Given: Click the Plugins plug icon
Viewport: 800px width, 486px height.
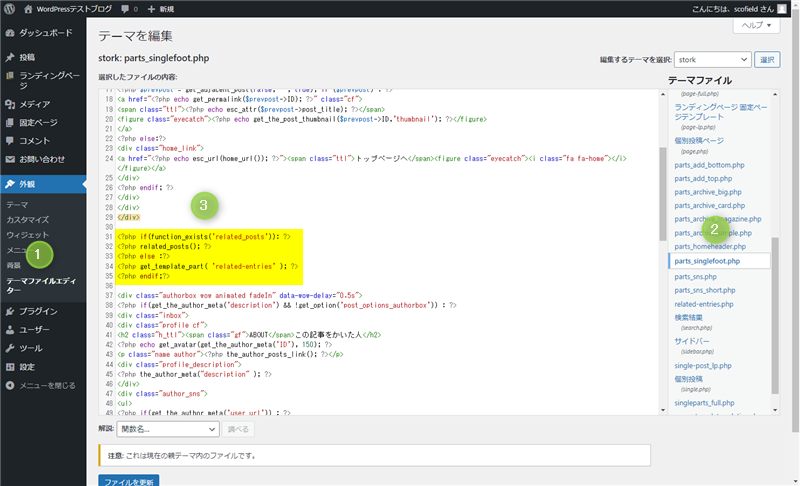Looking at the screenshot, I should pyautogui.click(x=10, y=311).
